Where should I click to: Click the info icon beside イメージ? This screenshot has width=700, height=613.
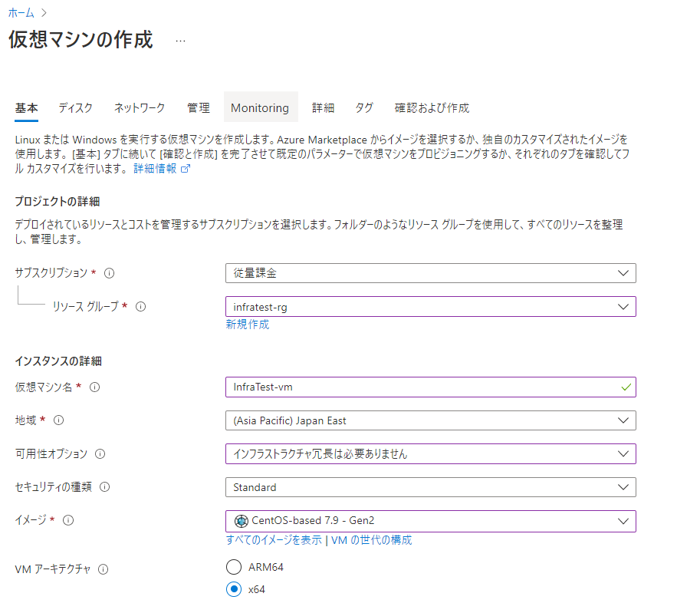pyautogui.click(x=68, y=520)
